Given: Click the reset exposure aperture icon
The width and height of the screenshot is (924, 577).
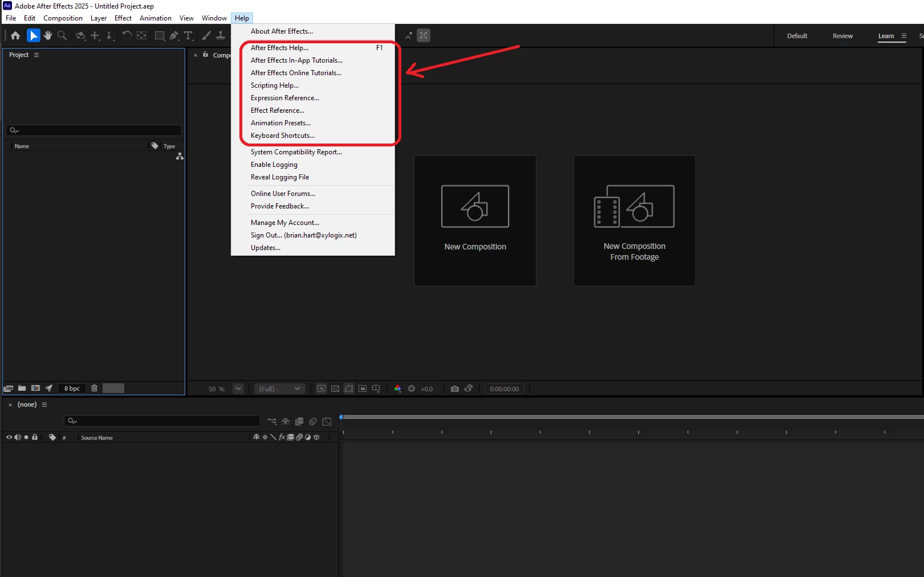Looking at the screenshot, I should tap(412, 388).
